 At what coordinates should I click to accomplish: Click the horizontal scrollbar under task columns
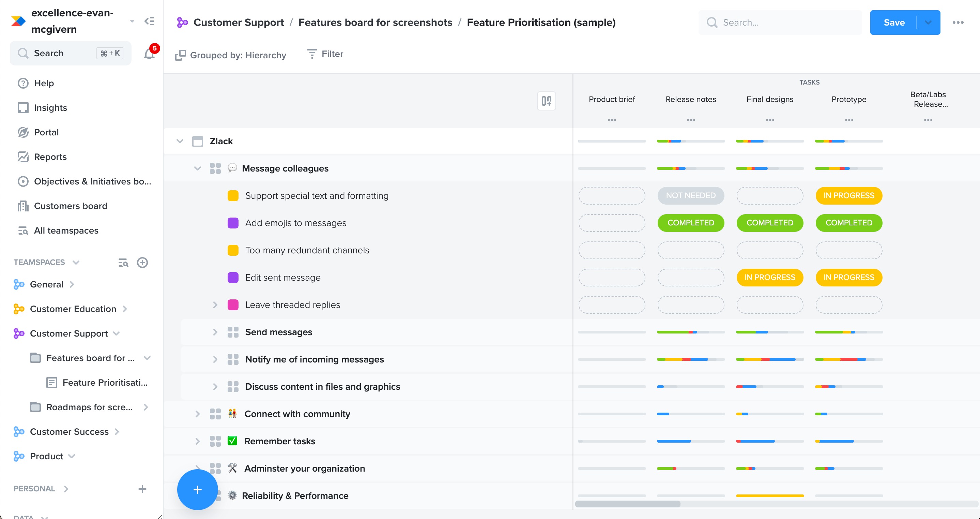628,504
